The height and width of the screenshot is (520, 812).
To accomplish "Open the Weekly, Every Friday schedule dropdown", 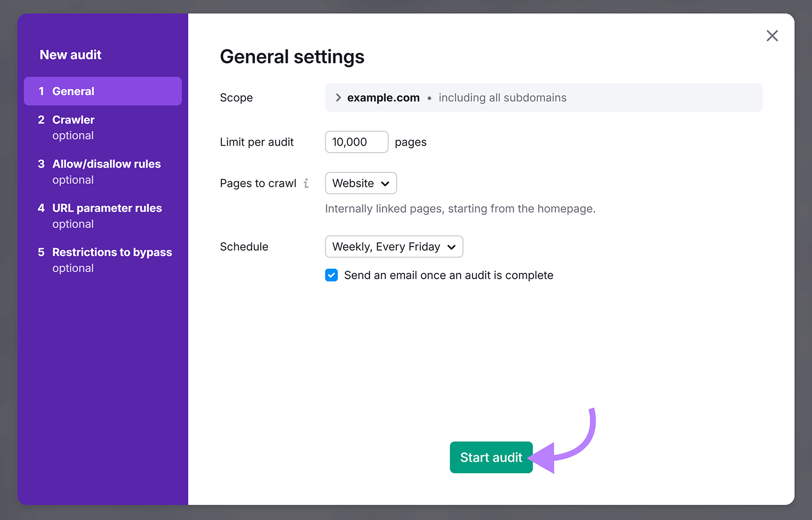I will coord(394,247).
